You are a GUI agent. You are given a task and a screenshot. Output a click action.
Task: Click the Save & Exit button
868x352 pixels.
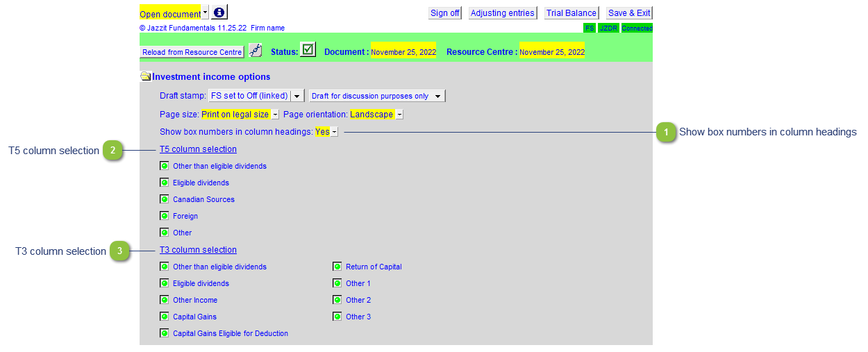pos(629,13)
